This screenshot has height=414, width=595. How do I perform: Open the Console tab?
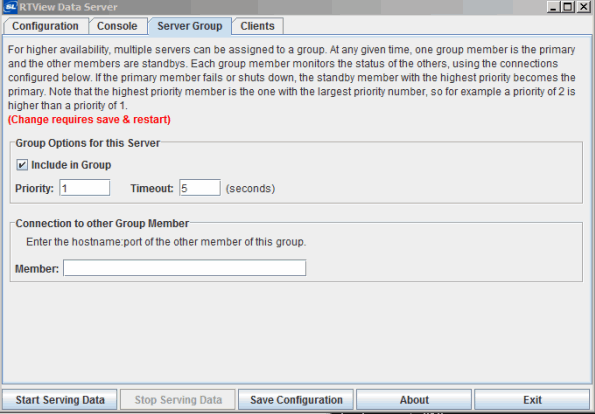(x=117, y=26)
